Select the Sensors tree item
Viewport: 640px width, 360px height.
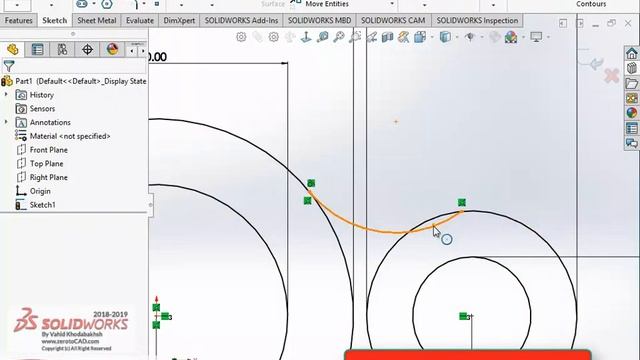point(35,109)
